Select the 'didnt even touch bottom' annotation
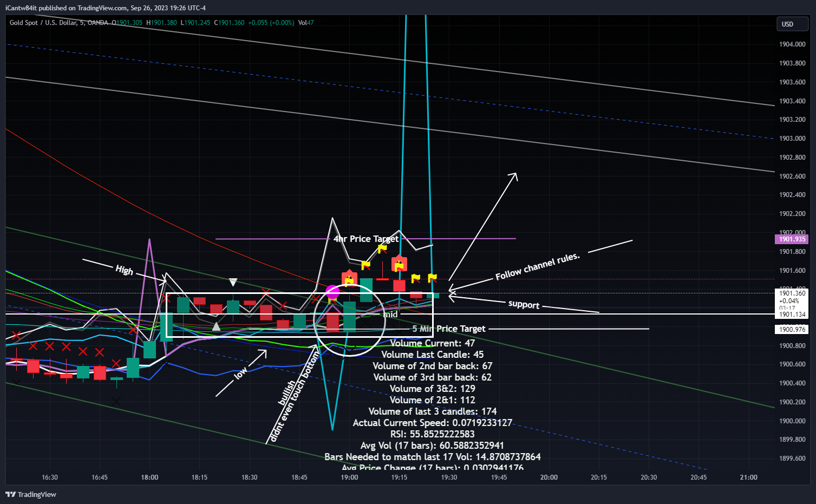 (295, 397)
